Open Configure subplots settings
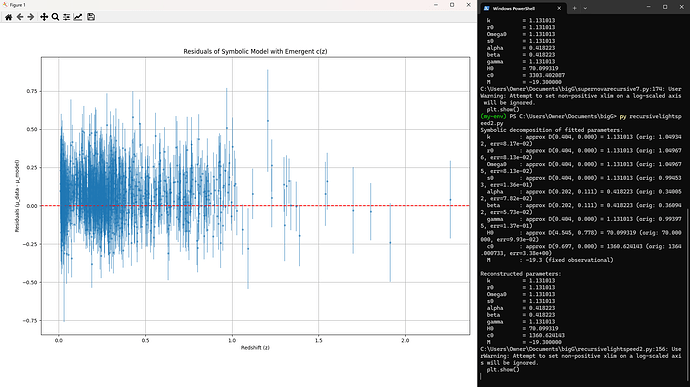 [x=66, y=17]
